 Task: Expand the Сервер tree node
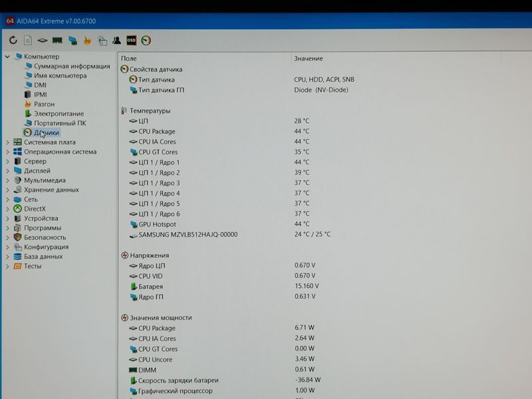coord(7,161)
